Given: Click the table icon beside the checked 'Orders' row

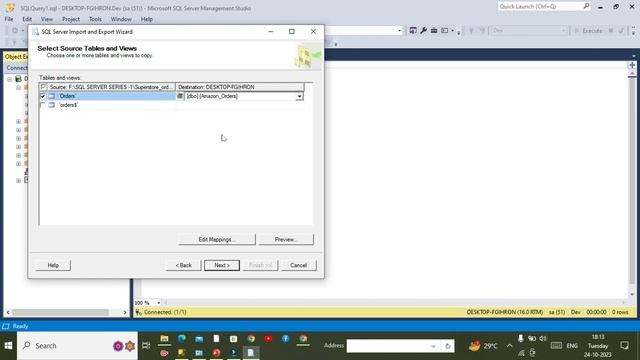Looking at the screenshot, I should (52, 96).
